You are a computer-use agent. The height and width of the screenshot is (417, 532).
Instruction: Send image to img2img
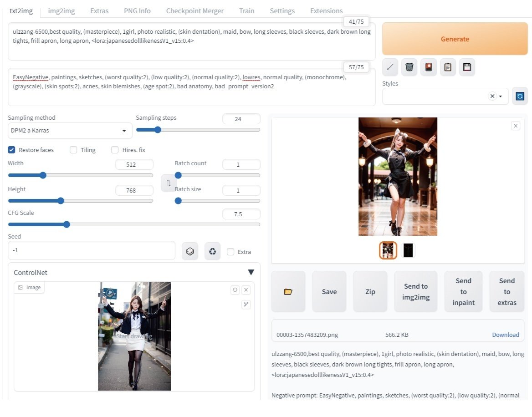coord(416,291)
